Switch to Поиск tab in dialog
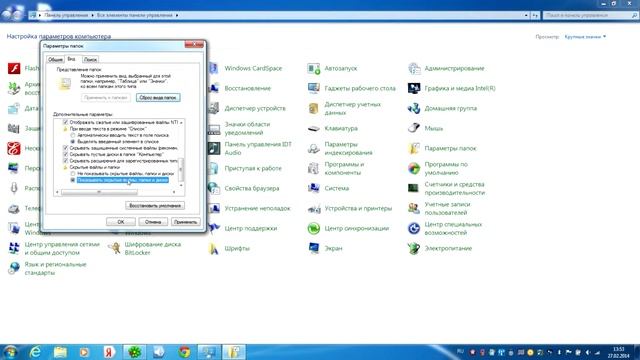The width and height of the screenshot is (640, 360). [x=90, y=60]
